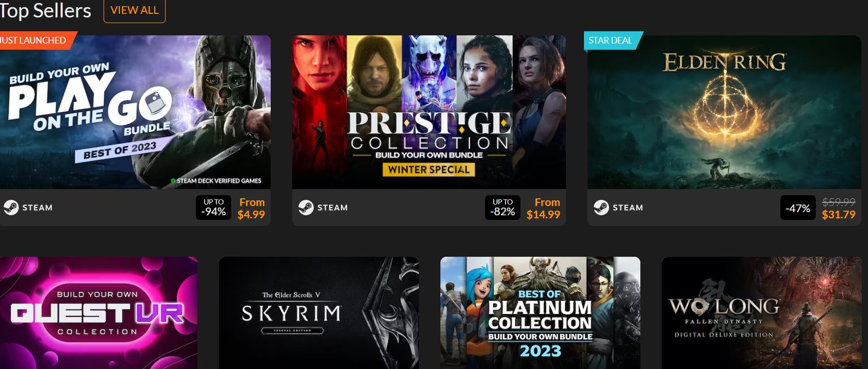Open the Wo Long Fallen Dynasty tile

pos(762,313)
